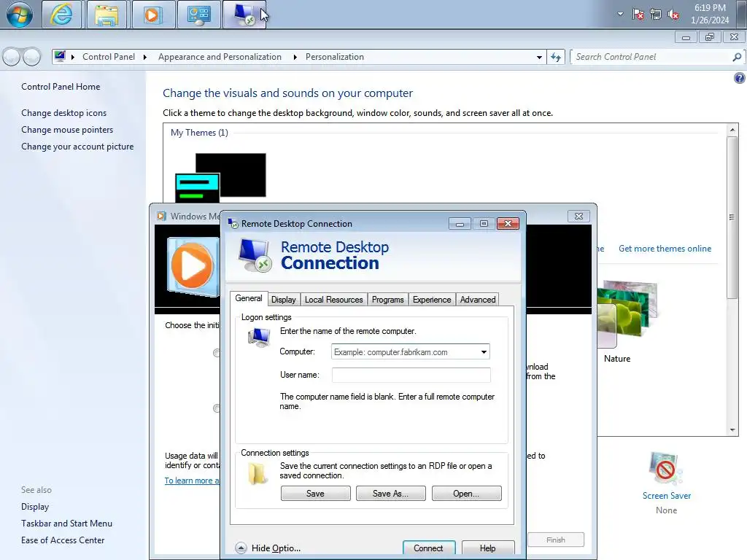The height and width of the screenshot is (560, 747).
Task: Click the Help button in Remote Desktop
Action: pyautogui.click(x=488, y=548)
